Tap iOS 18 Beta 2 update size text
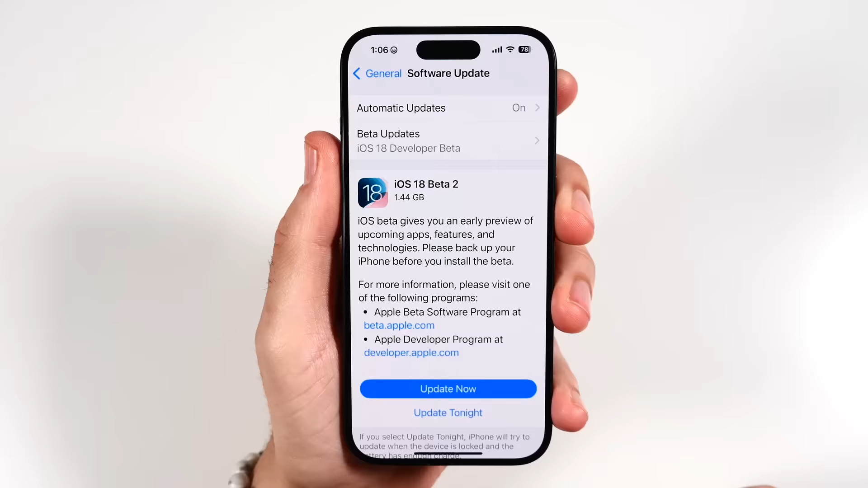Viewport: 868px width, 488px height. (409, 197)
